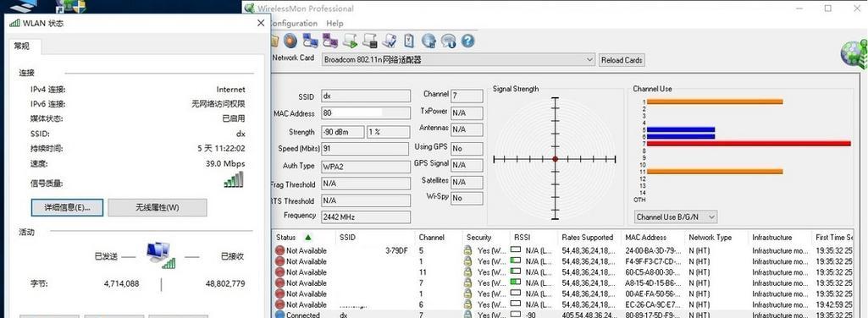Screen dimensions: 868x318
Task: Sort list by the MAC Address header
Action: coord(653,238)
